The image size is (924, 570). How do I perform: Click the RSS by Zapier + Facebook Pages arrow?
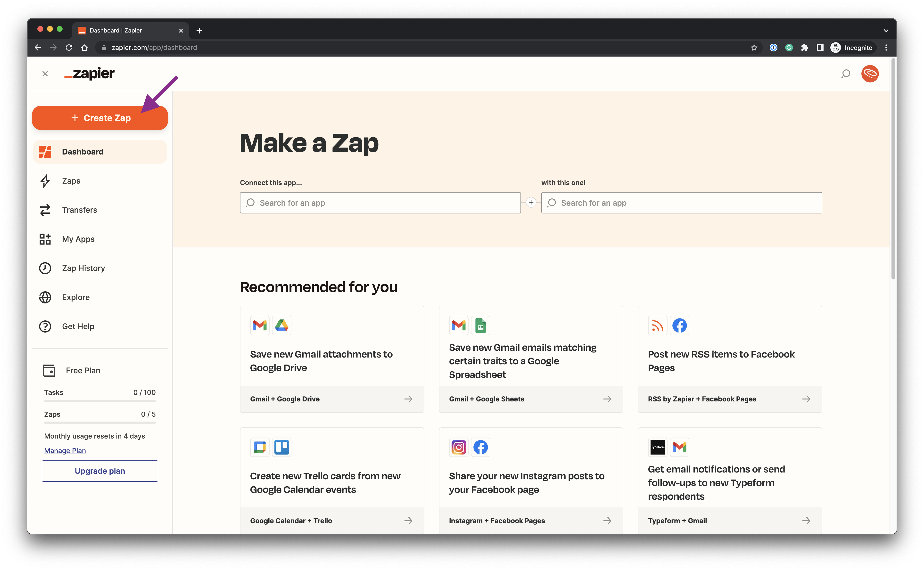coord(806,399)
